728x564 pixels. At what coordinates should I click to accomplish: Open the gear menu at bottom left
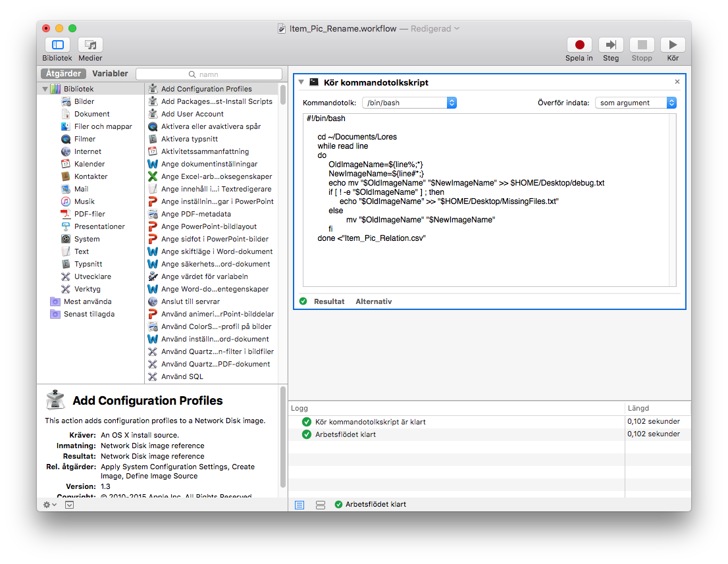tap(49, 505)
